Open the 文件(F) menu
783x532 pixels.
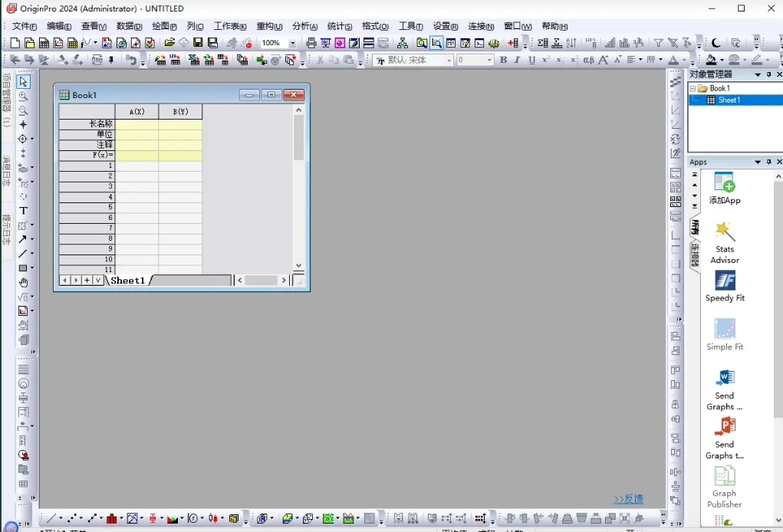point(24,26)
